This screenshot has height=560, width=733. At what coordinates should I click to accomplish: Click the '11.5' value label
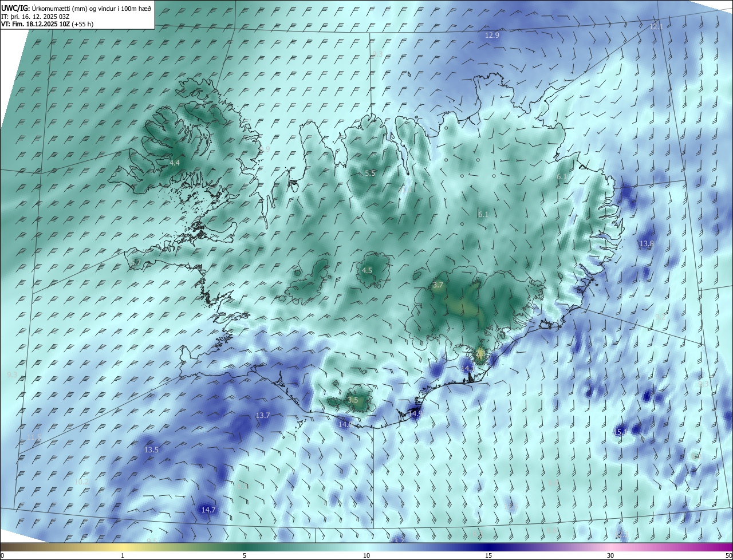point(34,437)
